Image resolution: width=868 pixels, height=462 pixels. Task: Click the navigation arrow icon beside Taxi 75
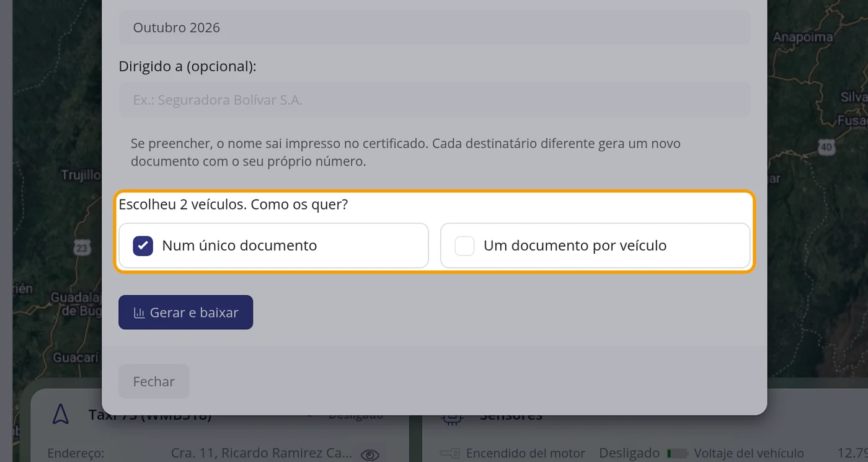click(61, 414)
